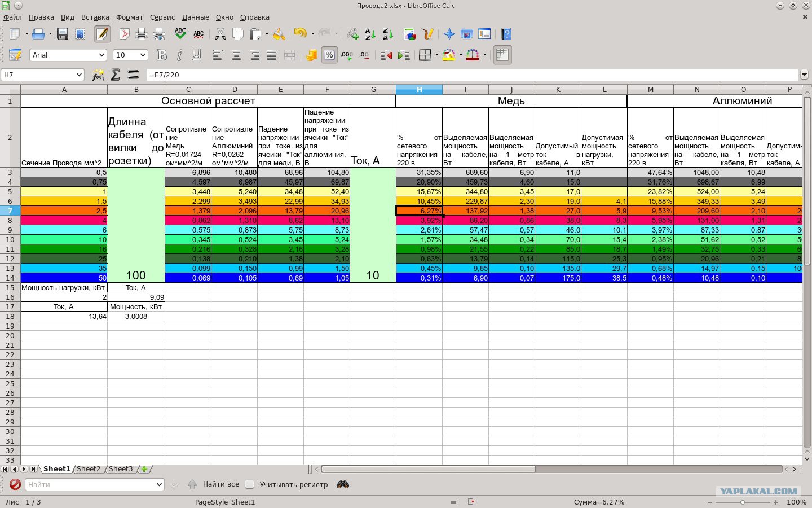This screenshot has width=812, height=508.
Task: Click the zoom slider in status bar
Action: 743,502
